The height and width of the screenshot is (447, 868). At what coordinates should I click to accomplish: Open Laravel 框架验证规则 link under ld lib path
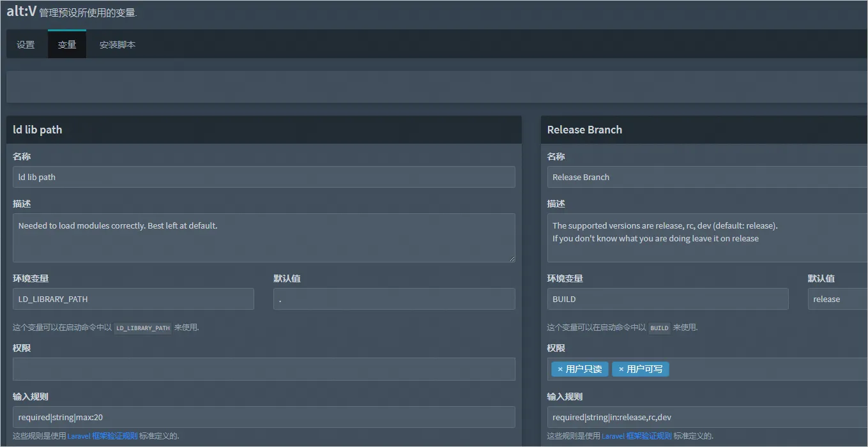(102, 436)
